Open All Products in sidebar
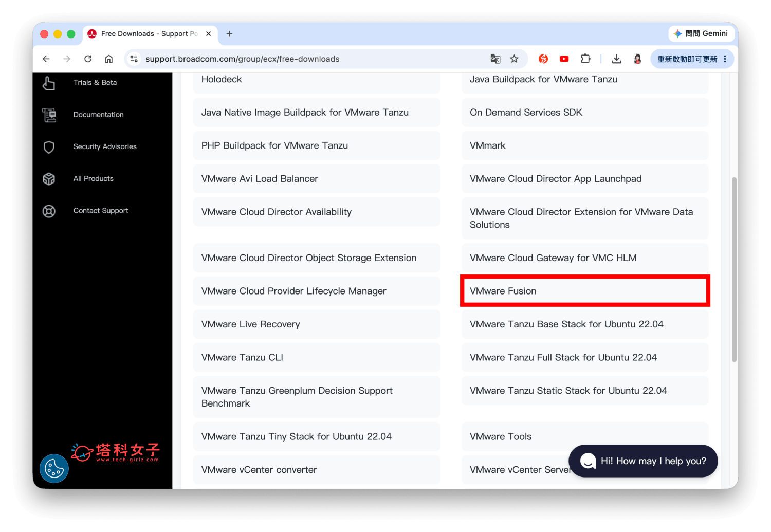This screenshot has height=532, width=771. (x=94, y=178)
